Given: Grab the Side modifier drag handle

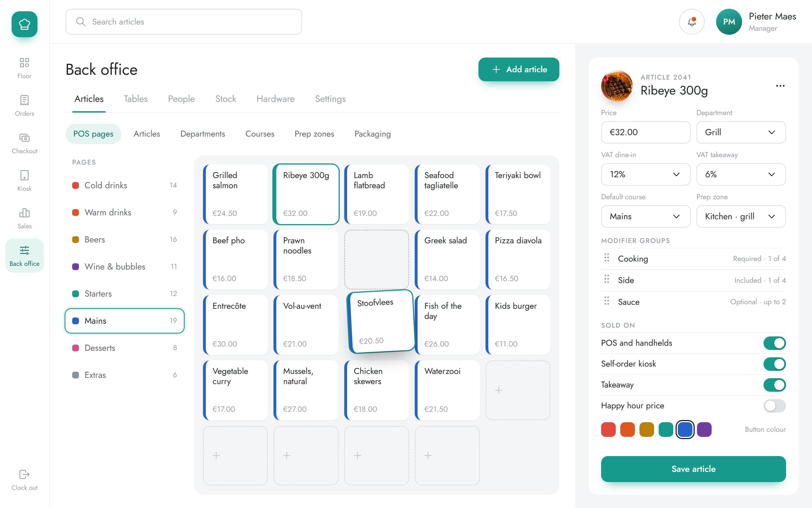Looking at the screenshot, I should pos(607,279).
